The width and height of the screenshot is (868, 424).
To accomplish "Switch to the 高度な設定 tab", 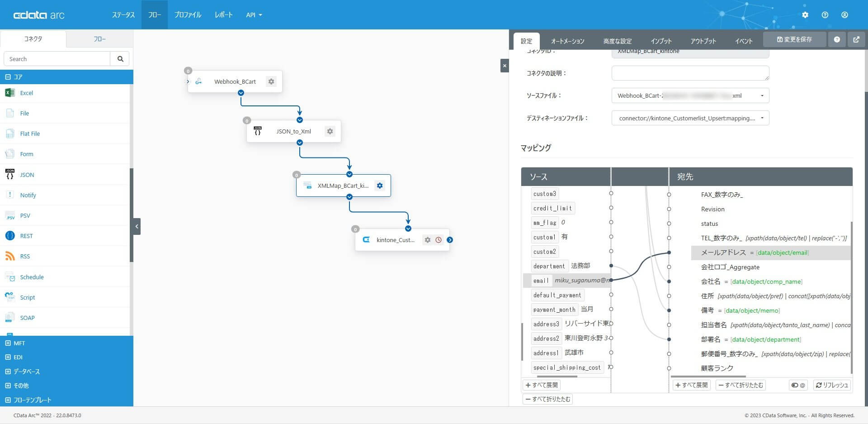I will click(x=618, y=41).
